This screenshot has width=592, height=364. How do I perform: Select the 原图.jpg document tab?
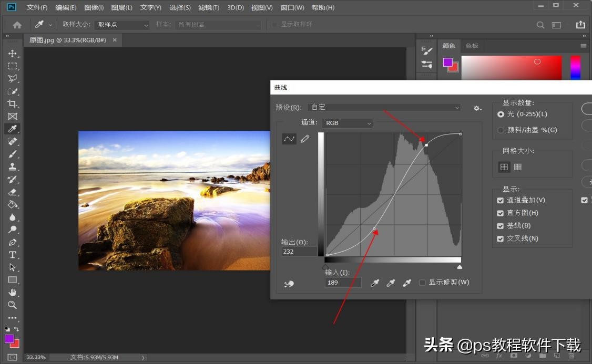[x=68, y=40]
